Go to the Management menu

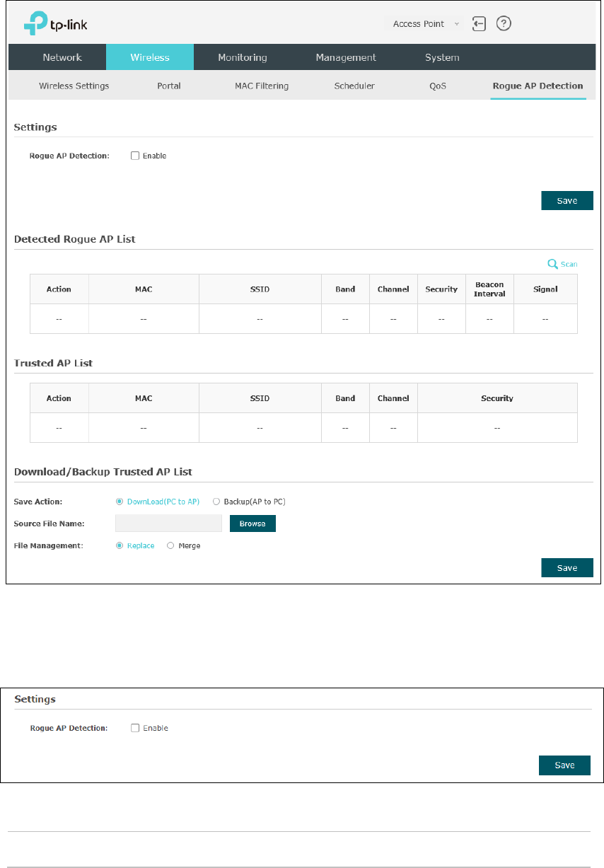point(346,57)
